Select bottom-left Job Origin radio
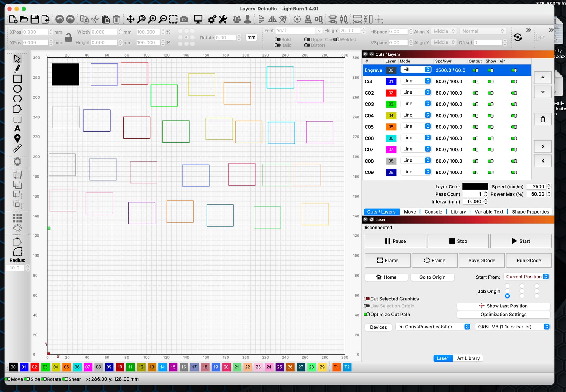This screenshot has width=566, height=392. coord(507,296)
